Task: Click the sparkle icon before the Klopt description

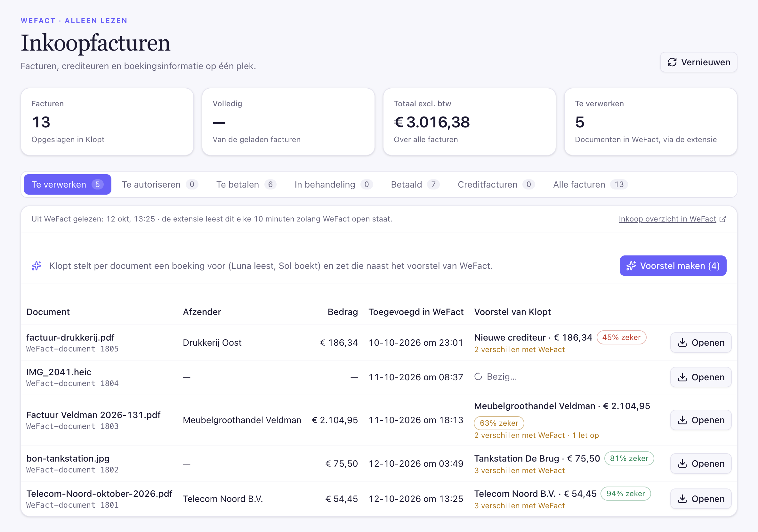Action: coord(36,265)
